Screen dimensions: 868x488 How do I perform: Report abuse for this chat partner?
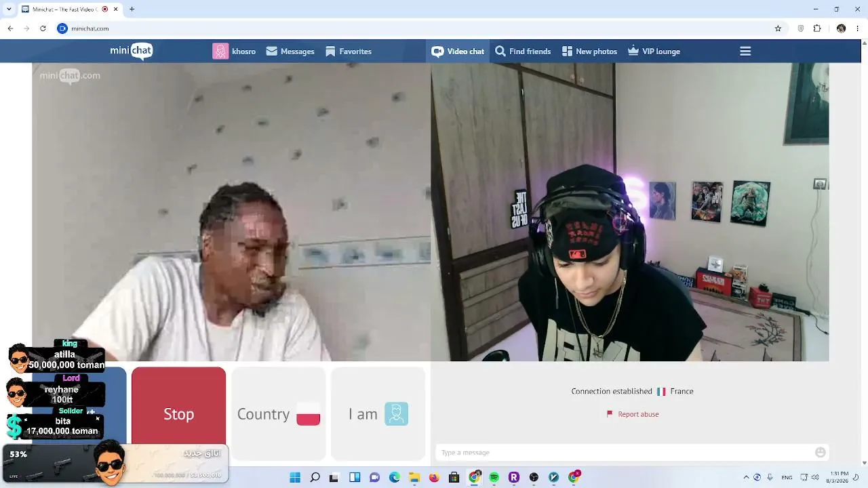pyautogui.click(x=633, y=414)
